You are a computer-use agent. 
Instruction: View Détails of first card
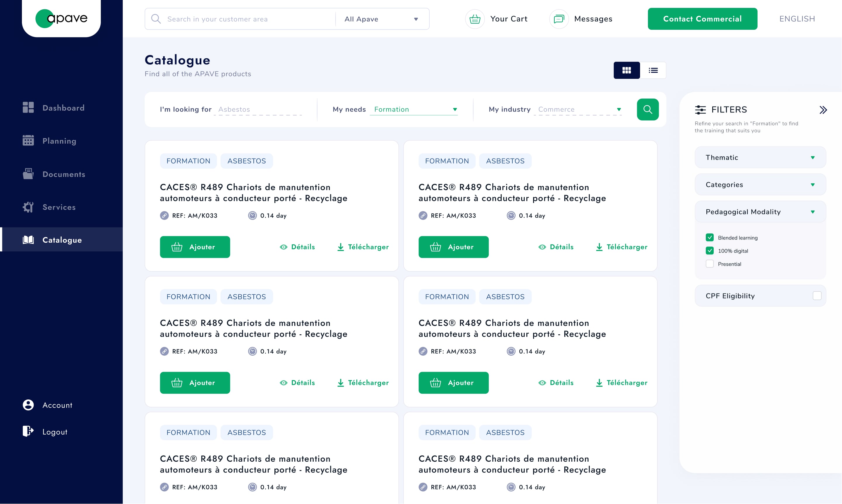coord(298,247)
